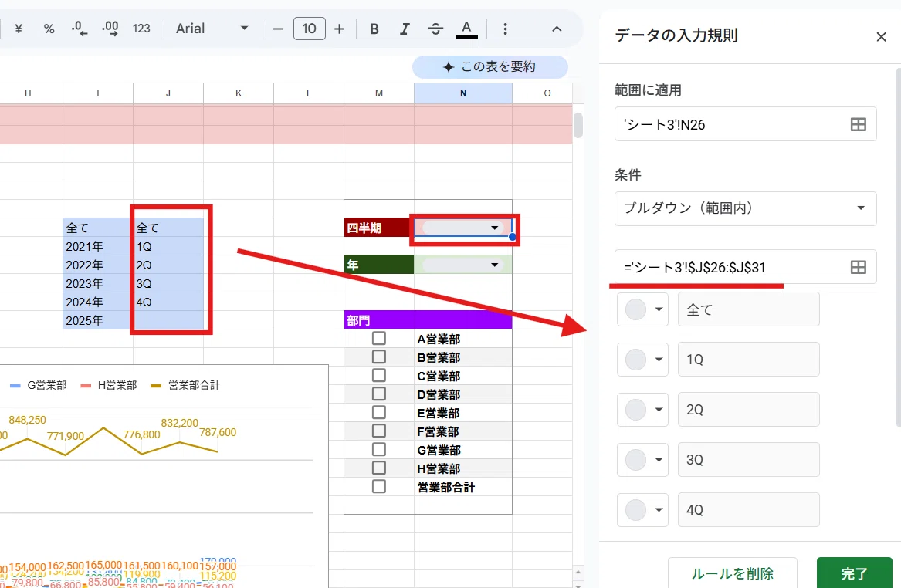Image resolution: width=901 pixels, height=588 pixels.
Task: Select column N header
Action: (463, 93)
